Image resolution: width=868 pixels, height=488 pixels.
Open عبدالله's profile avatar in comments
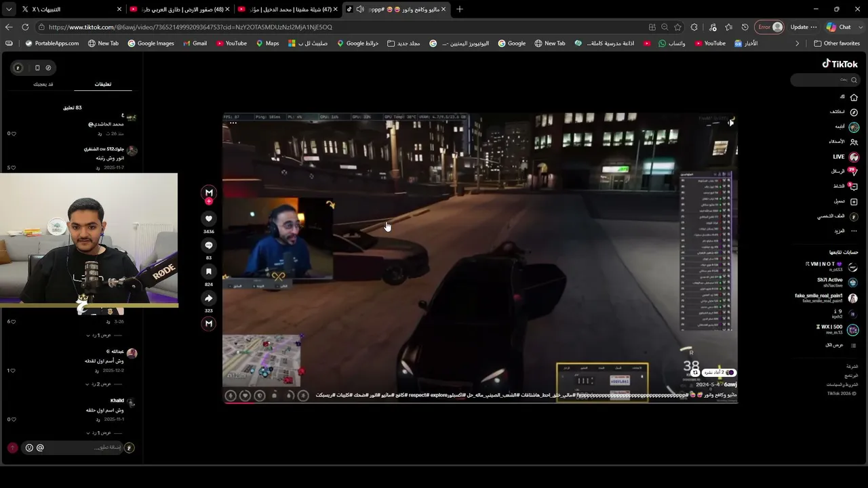(132, 353)
